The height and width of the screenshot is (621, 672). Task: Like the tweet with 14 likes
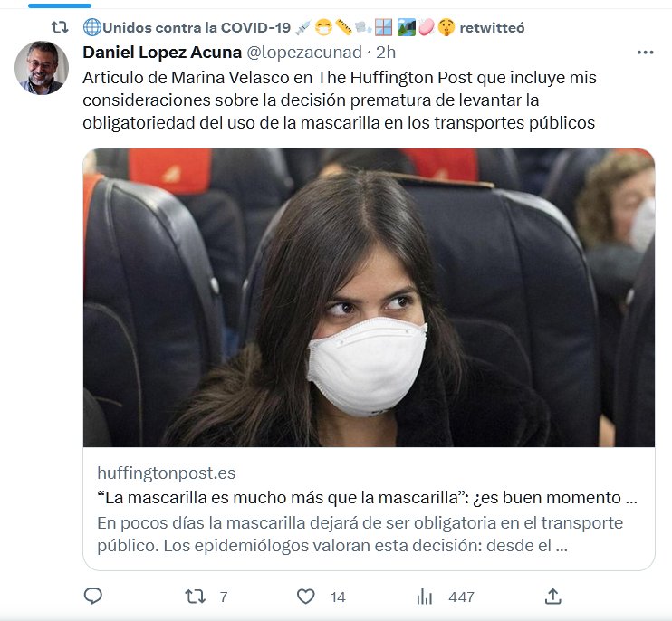(x=306, y=597)
